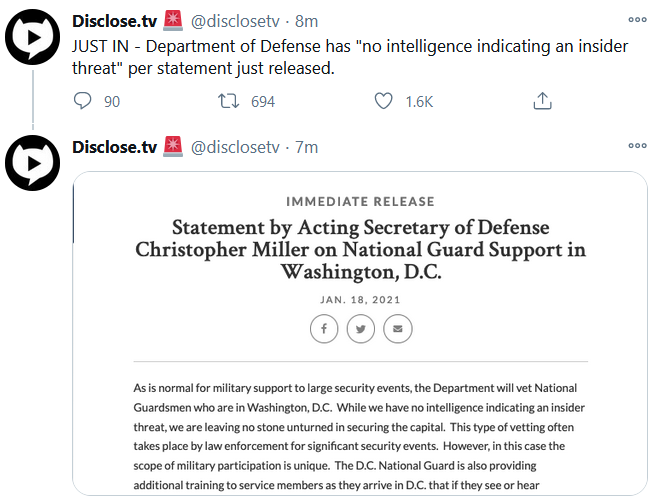
Task: View the 1.6K likes count
Action: coord(419,101)
